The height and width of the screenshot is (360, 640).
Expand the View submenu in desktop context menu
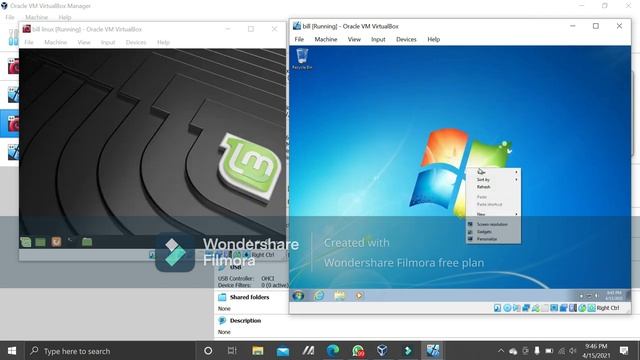pos(493,172)
